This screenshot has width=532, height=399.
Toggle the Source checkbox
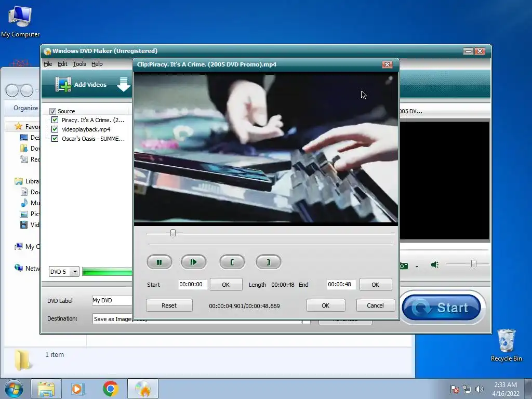[52, 111]
